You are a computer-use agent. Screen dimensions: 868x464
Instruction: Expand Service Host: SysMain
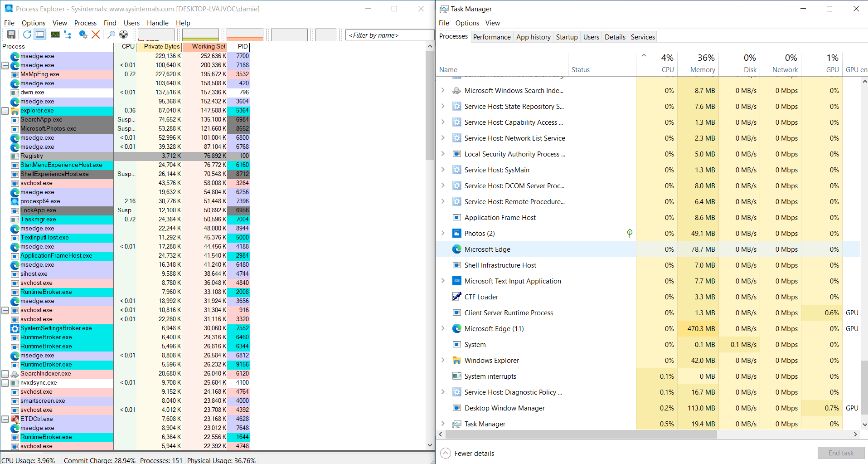443,170
